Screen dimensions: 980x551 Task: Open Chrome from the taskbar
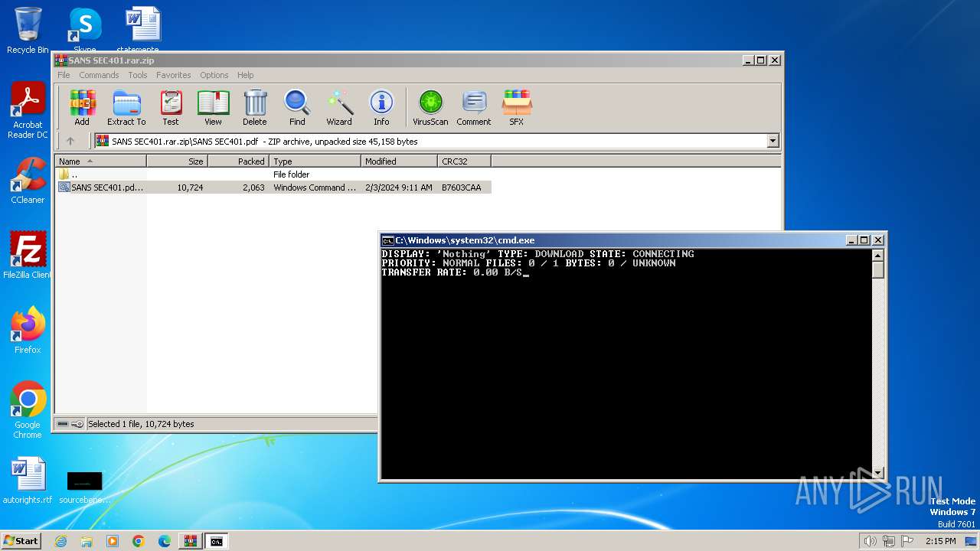click(x=139, y=541)
